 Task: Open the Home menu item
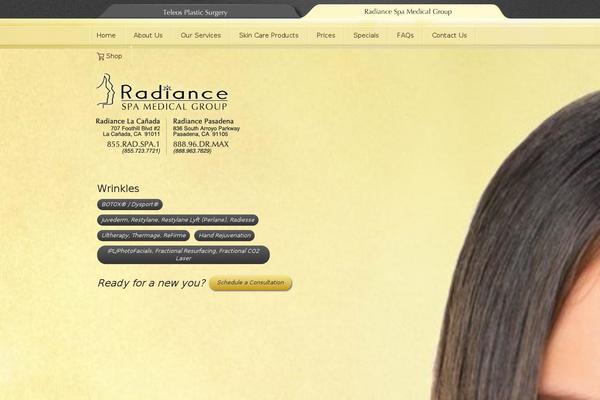[106, 35]
